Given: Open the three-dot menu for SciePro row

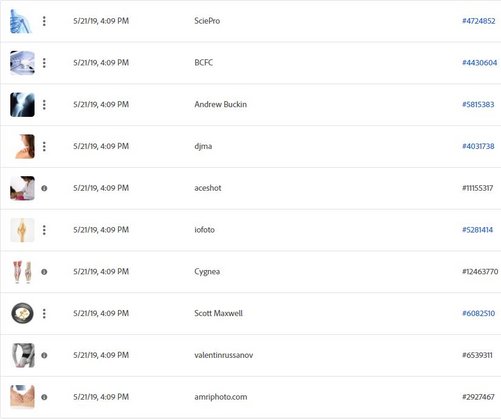Looking at the screenshot, I should pyautogui.click(x=44, y=21).
